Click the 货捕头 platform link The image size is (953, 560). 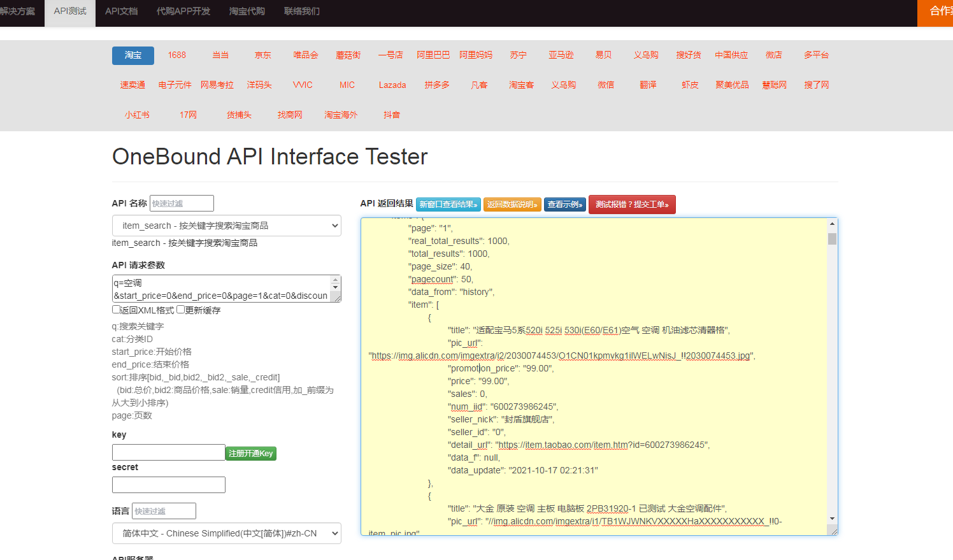pyautogui.click(x=239, y=115)
